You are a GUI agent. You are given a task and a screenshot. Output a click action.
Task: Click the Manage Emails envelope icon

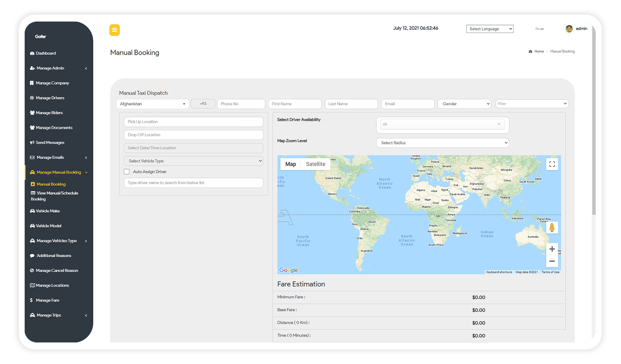pyautogui.click(x=32, y=157)
